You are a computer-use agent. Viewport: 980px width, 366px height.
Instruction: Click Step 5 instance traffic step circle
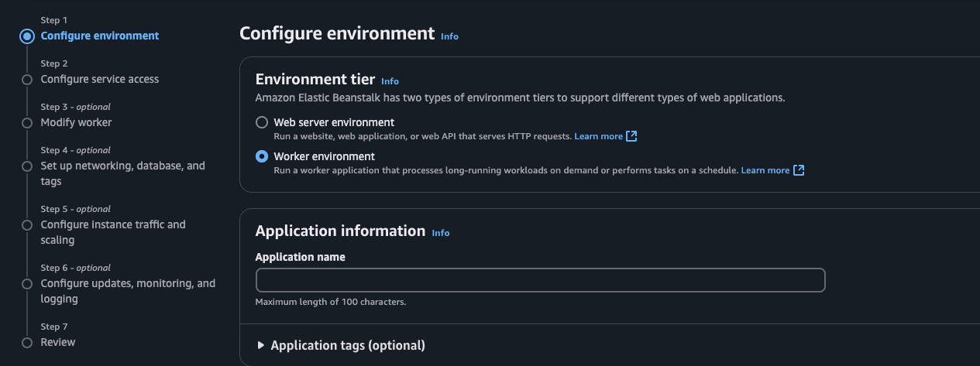point(27,225)
